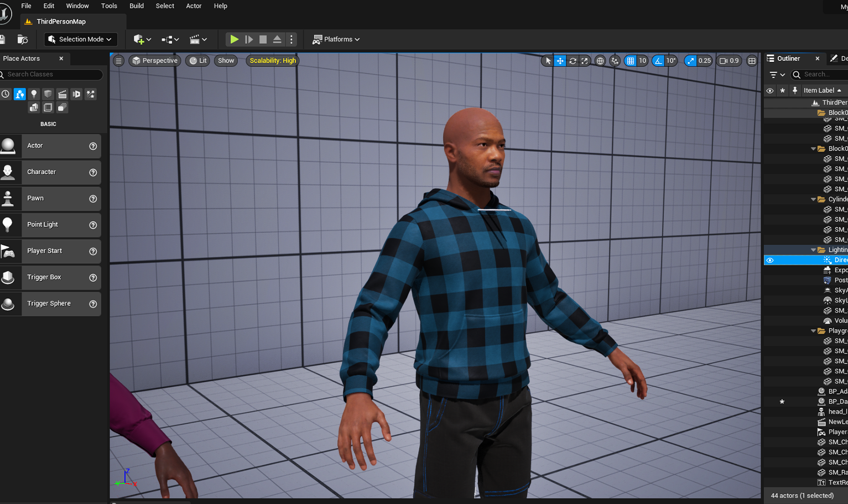
Task: Select the Lights category icon
Action: pyautogui.click(x=34, y=94)
